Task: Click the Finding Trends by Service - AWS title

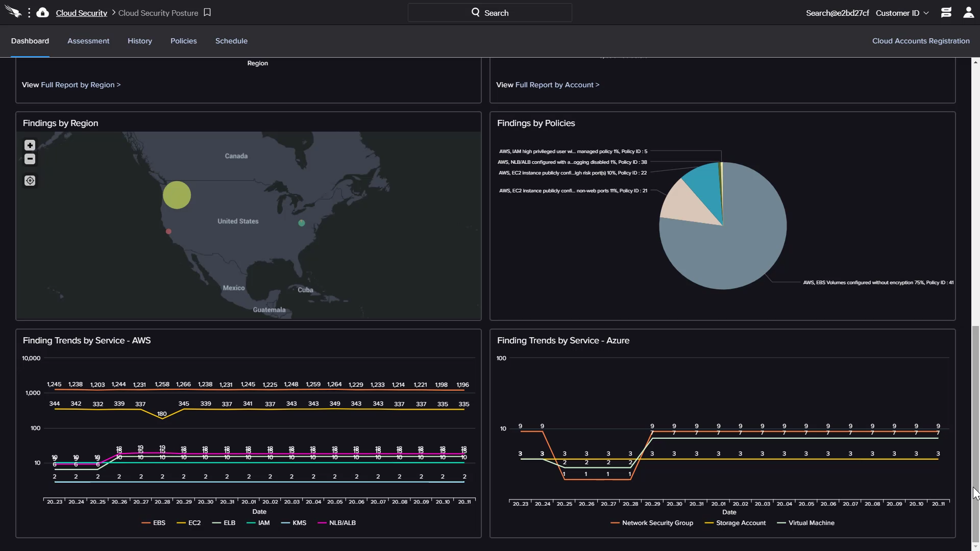Action: click(x=87, y=341)
